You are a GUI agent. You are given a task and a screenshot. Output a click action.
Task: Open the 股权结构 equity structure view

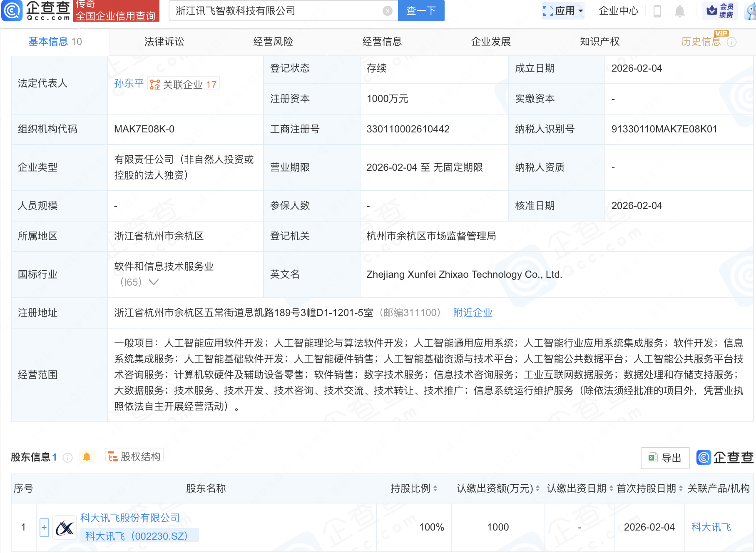[x=134, y=456]
